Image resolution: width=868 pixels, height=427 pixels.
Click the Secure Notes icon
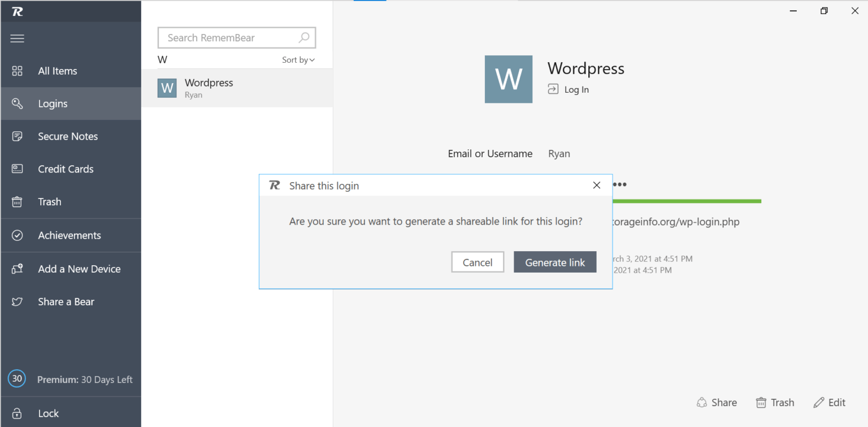[x=18, y=136]
